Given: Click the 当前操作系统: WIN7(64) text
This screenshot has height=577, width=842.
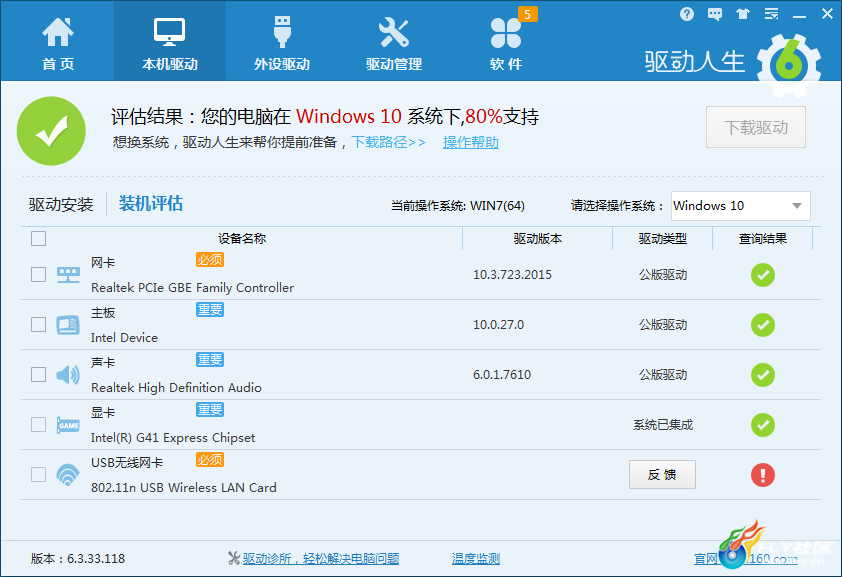Looking at the screenshot, I should click(458, 206).
